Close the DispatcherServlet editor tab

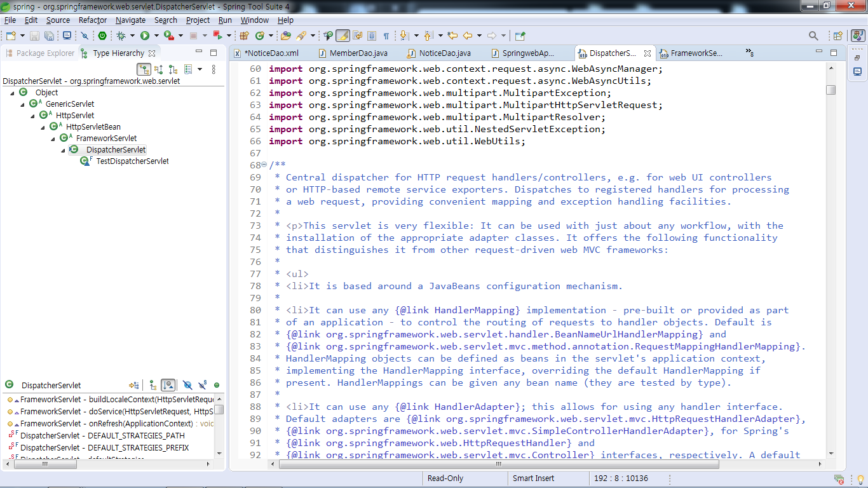648,53
